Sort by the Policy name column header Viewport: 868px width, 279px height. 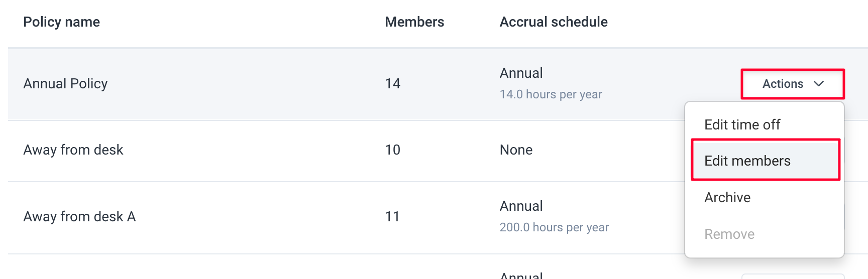62,22
